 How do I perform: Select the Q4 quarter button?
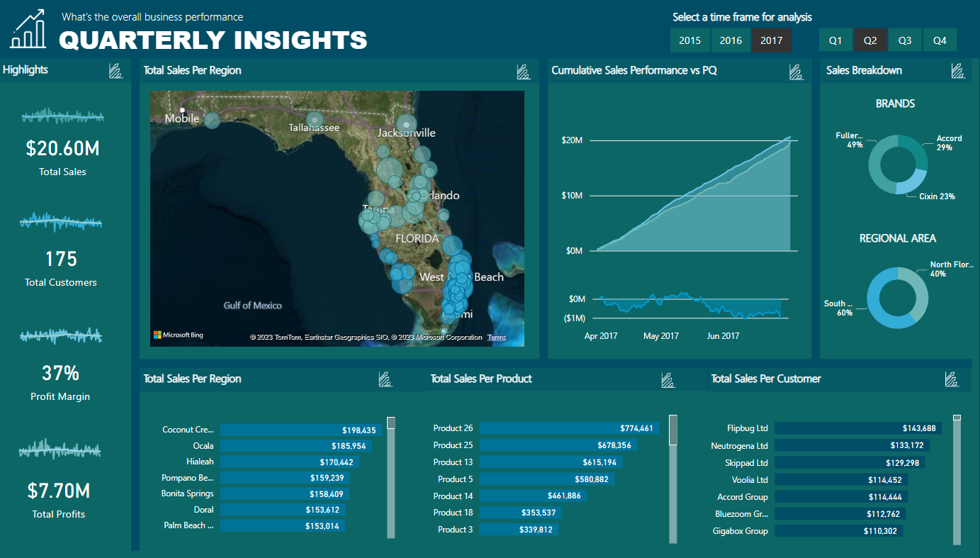coord(940,40)
